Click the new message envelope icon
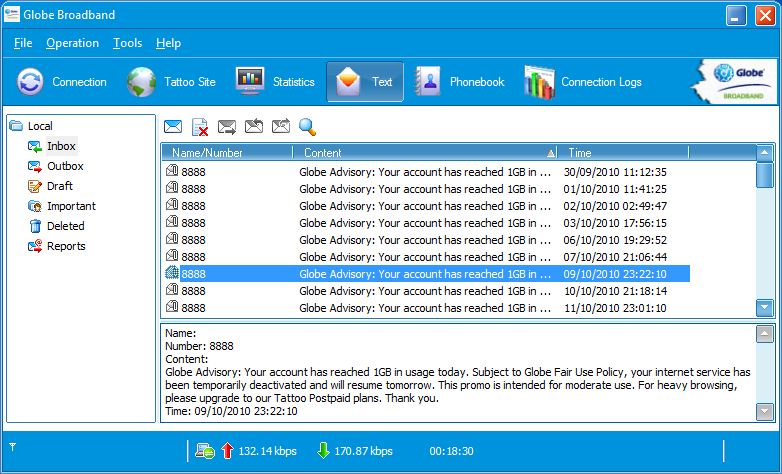This screenshot has width=782, height=474. (173, 127)
